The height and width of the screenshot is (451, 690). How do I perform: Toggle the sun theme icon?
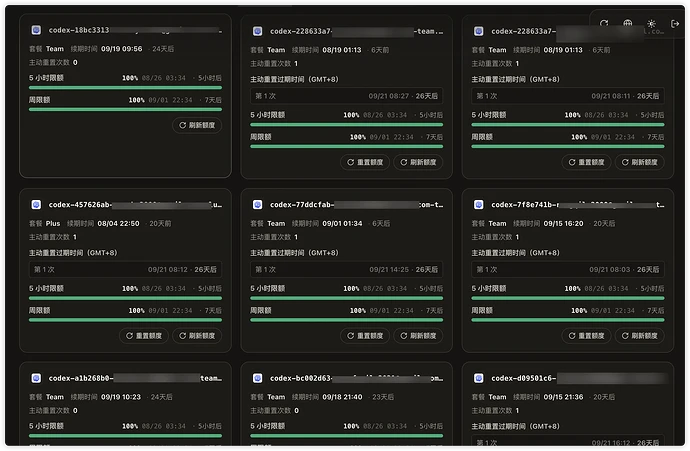coord(651,24)
